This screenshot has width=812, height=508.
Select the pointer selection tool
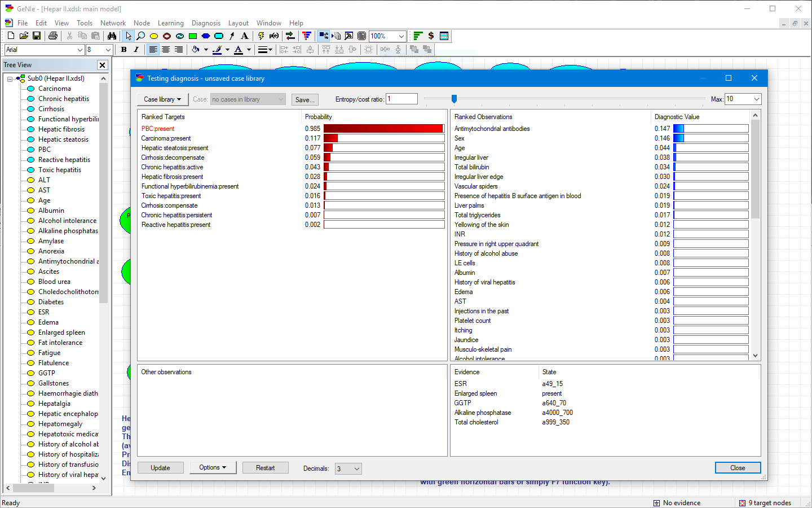pyautogui.click(x=129, y=36)
